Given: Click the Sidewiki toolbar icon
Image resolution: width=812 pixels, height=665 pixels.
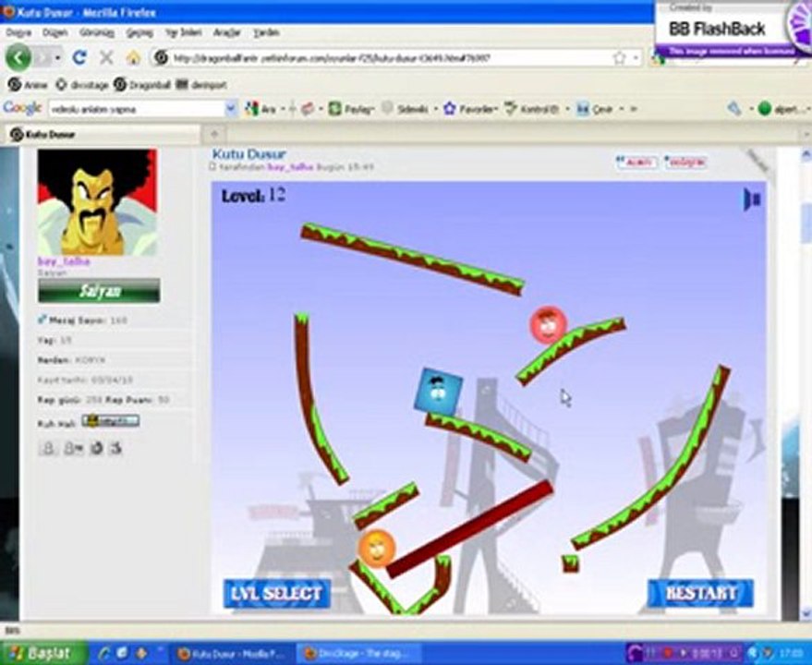Looking at the screenshot, I should coord(387,108).
